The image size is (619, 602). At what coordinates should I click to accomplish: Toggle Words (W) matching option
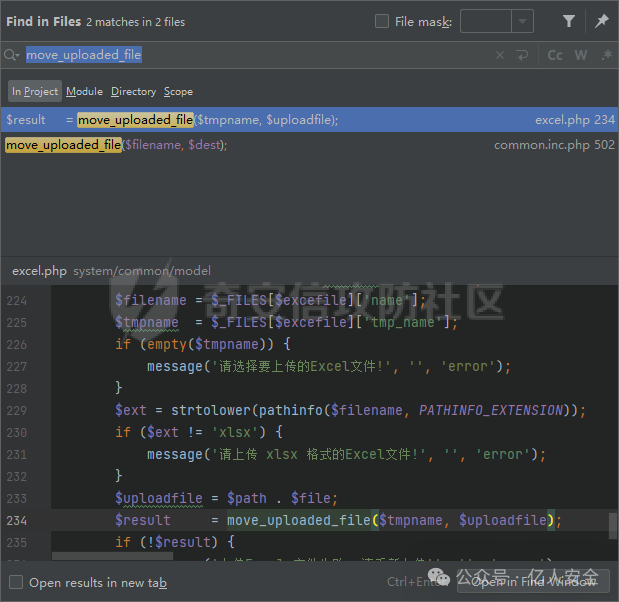[x=581, y=55]
